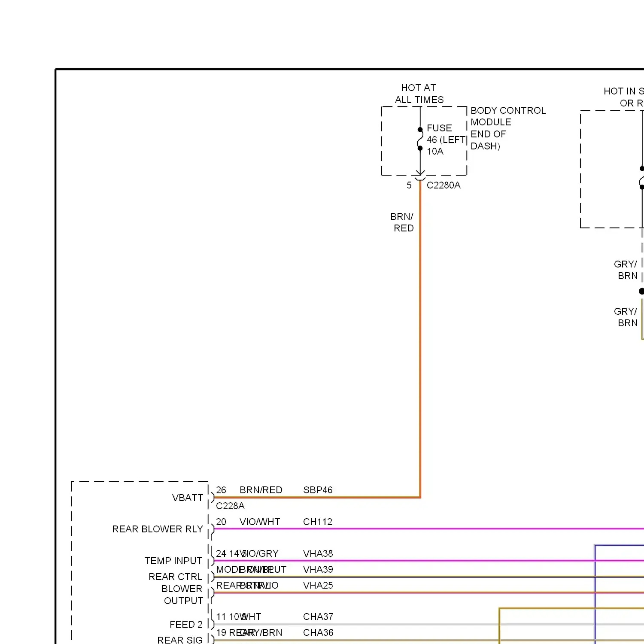Image resolution: width=644 pixels, height=644 pixels.
Task: Select circuit code VHA25
Action: pyautogui.click(x=318, y=585)
